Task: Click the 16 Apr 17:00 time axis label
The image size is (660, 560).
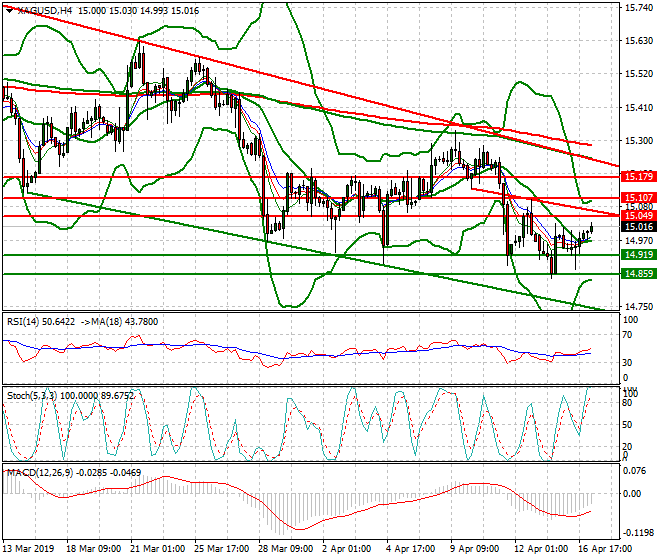Action: 604,549
